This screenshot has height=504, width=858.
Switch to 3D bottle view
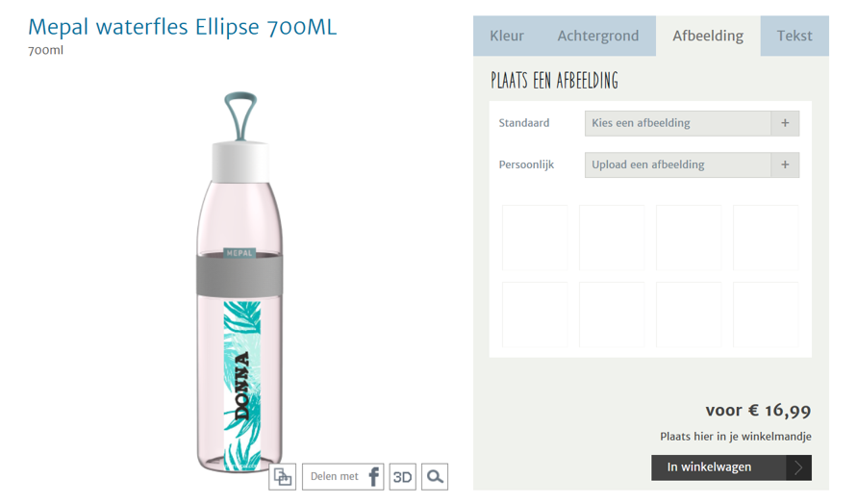tap(402, 477)
